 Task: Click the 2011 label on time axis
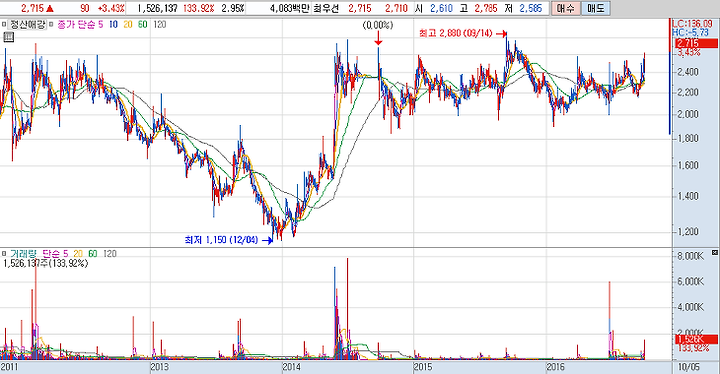tap(10, 367)
